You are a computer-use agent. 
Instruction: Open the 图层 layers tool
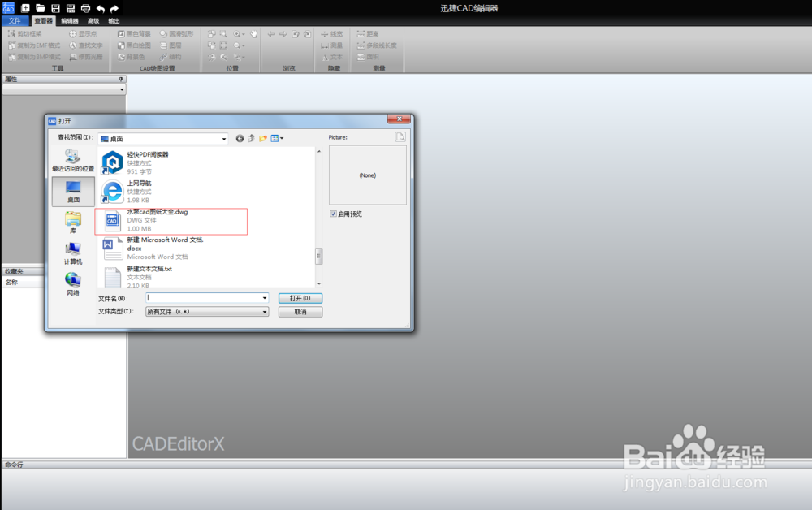171,45
